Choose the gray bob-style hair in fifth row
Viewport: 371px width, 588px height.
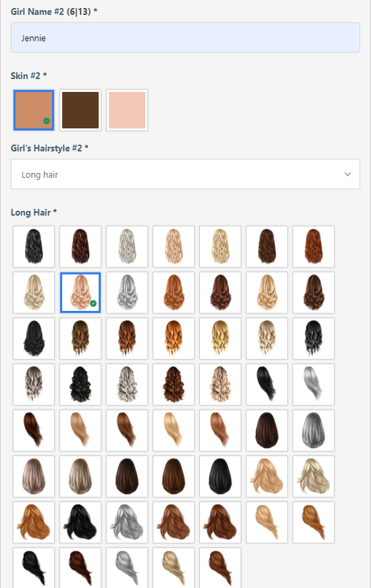[x=314, y=431]
